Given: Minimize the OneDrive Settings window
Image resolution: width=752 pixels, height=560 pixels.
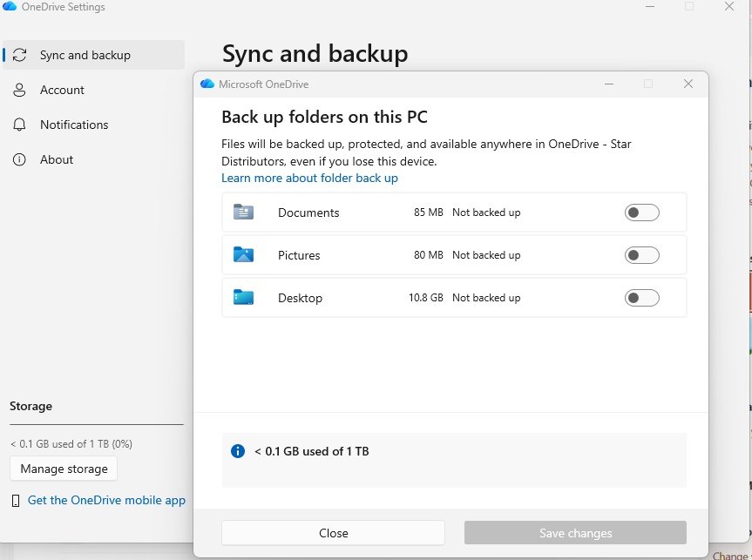Looking at the screenshot, I should pyautogui.click(x=650, y=6).
